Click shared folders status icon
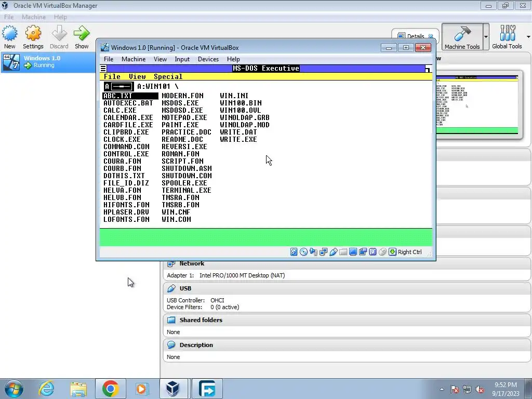The image size is (532, 399). [343, 252]
